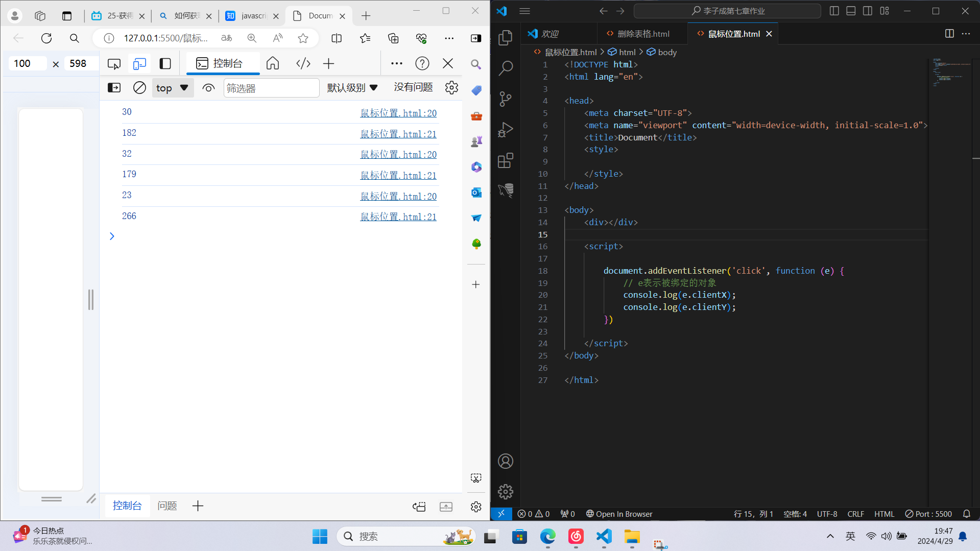The width and height of the screenshot is (980, 551).
Task: Open console settings gear
Action: 451,88
